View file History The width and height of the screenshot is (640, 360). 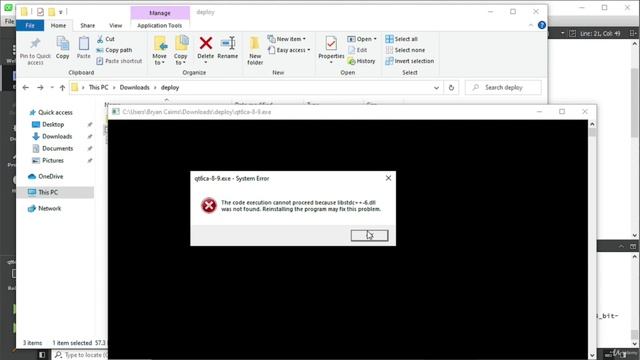tap(361, 61)
